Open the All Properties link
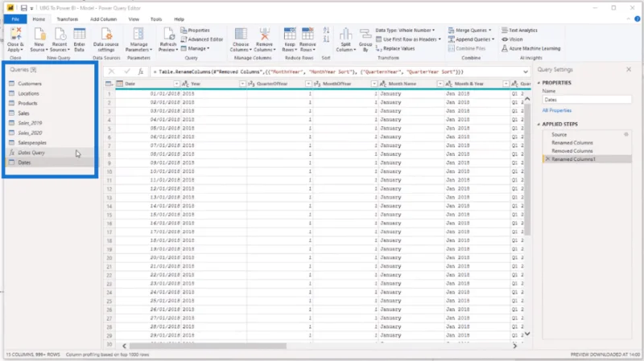The width and height of the screenshot is (644, 361). tap(556, 110)
